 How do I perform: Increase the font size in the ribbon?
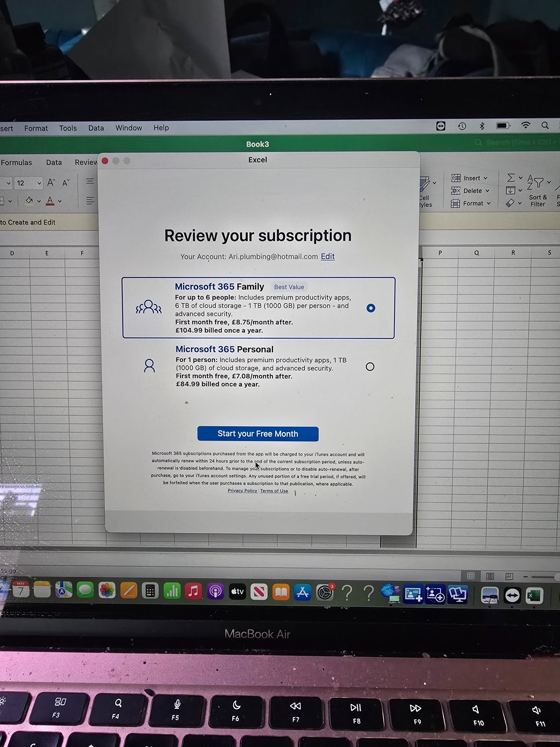pos(51,182)
